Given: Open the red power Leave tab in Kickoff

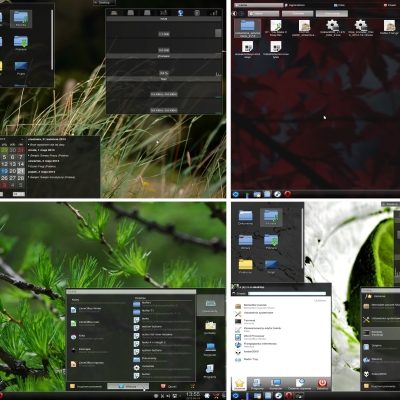Looking at the screenshot, I should tap(322, 384).
